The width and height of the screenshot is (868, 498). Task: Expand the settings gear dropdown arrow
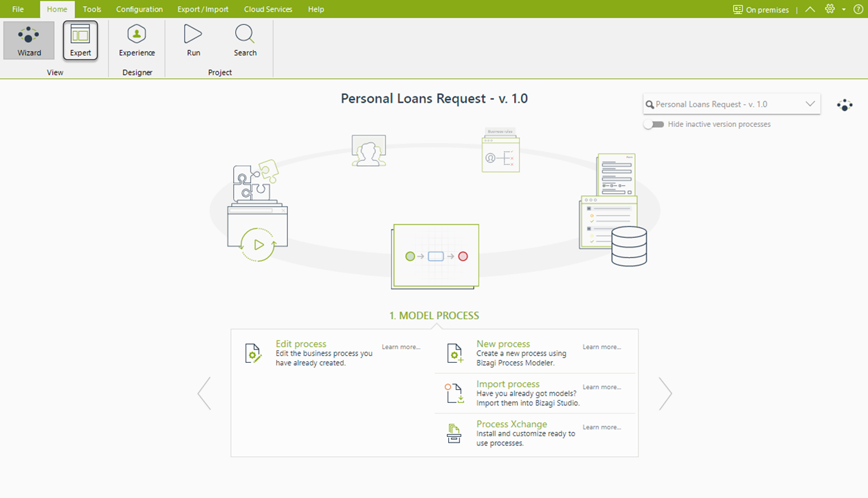(844, 10)
